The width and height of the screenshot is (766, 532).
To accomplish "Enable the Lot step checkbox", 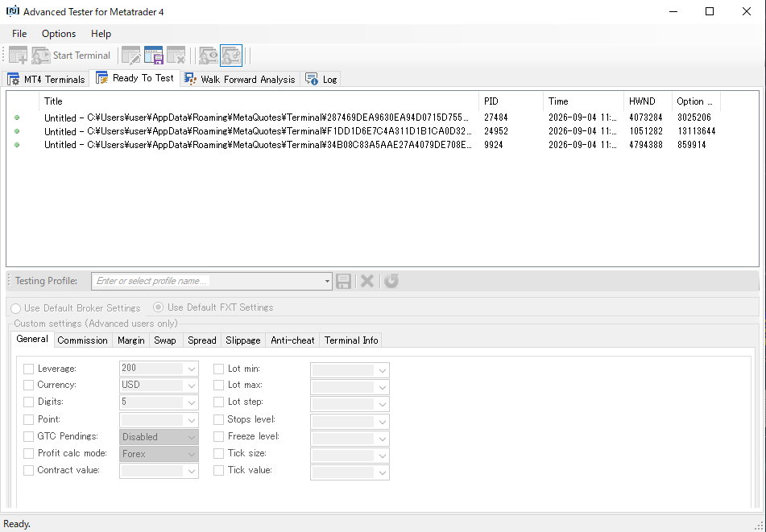I will (219, 402).
